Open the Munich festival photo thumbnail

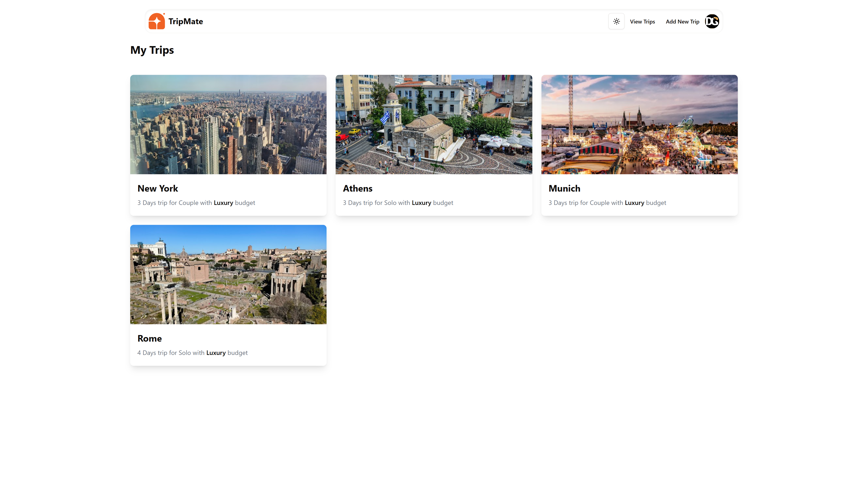pos(639,124)
